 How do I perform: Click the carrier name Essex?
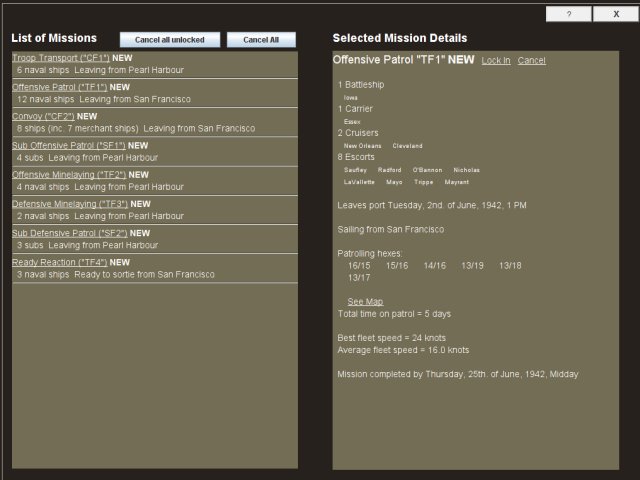pyautogui.click(x=352, y=121)
